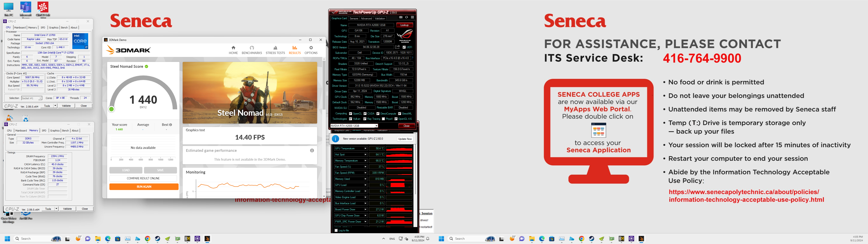Click GPU-Z refresh icon
This screenshot has height=244, width=868.
pyautogui.click(x=406, y=18)
